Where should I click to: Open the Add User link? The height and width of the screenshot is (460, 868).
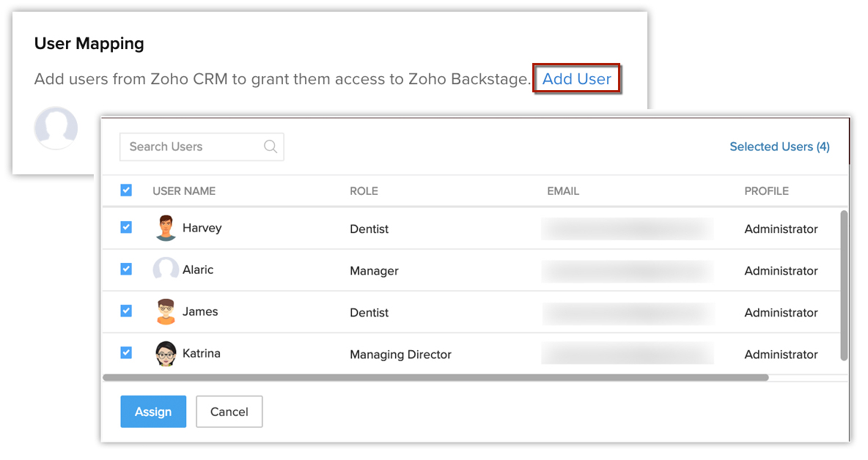point(577,79)
